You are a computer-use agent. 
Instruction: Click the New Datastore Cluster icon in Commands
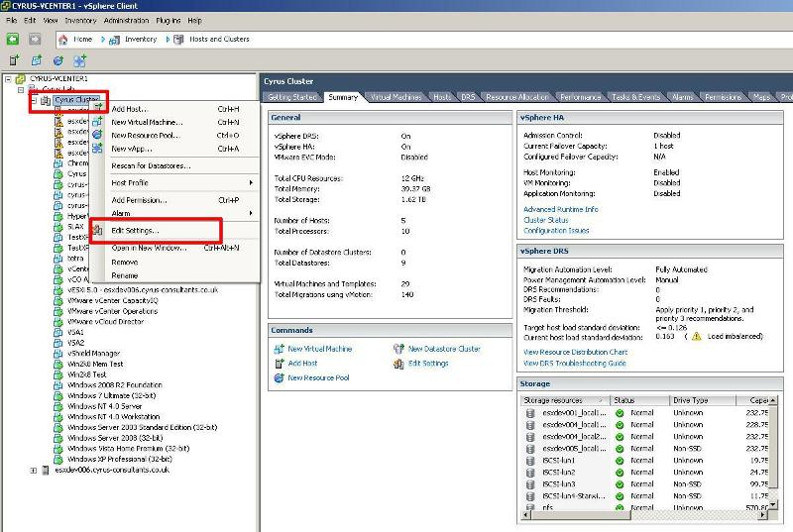coord(398,349)
